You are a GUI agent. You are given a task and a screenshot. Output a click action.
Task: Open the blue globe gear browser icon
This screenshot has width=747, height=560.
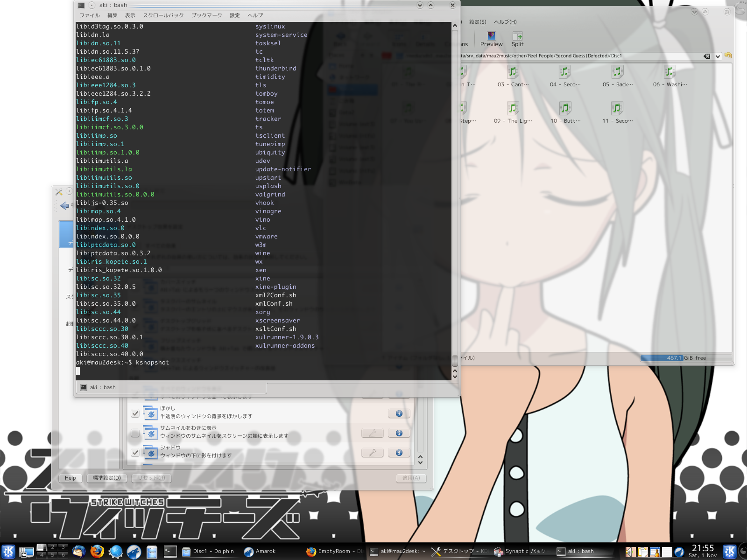(x=115, y=552)
